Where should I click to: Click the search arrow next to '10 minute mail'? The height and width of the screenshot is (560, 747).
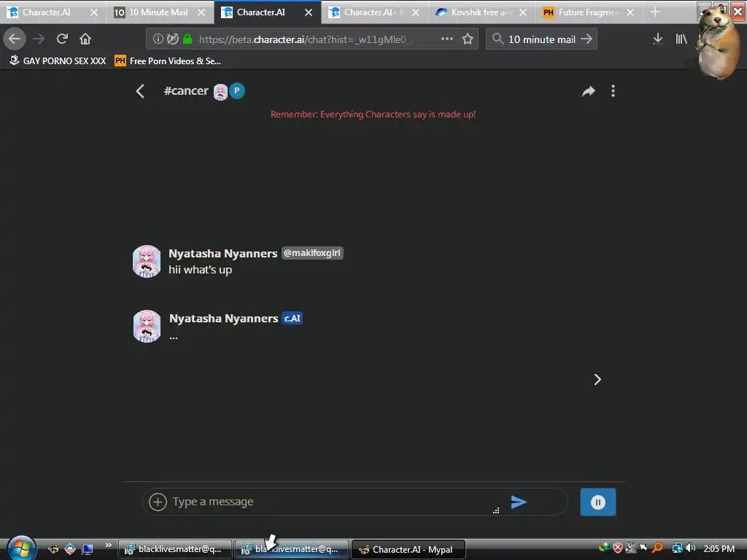coord(587,39)
